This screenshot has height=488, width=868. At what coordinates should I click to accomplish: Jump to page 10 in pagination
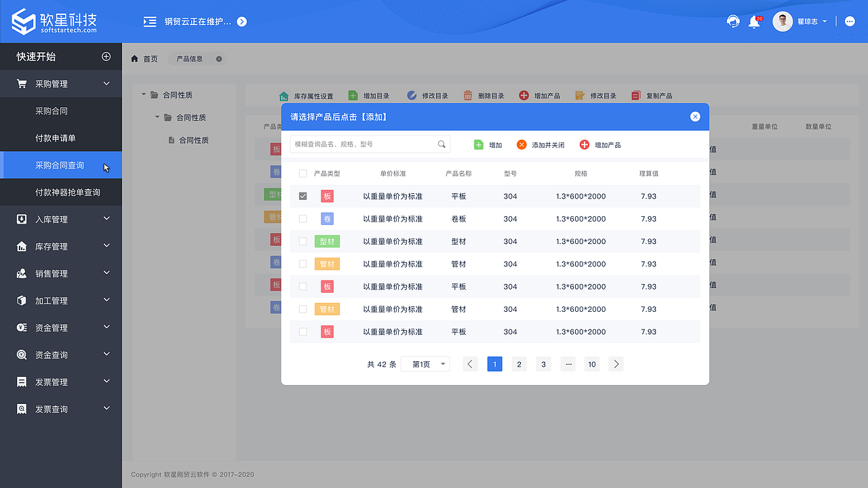pyautogui.click(x=591, y=364)
